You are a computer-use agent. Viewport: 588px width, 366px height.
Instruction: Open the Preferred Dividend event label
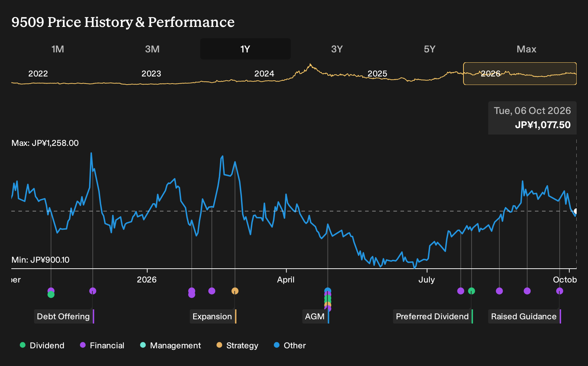433,316
